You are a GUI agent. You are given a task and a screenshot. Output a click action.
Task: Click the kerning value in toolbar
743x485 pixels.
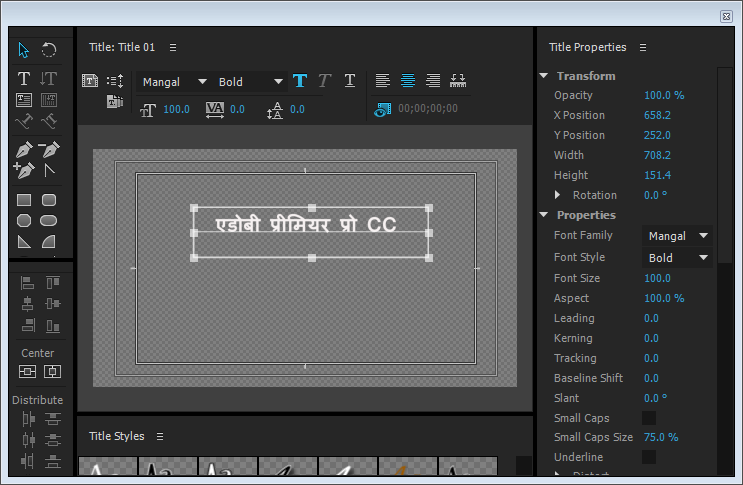tap(237, 109)
